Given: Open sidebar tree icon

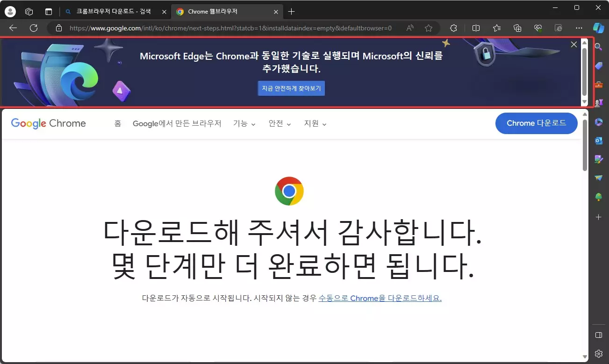Looking at the screenshot, I should 598,197.
